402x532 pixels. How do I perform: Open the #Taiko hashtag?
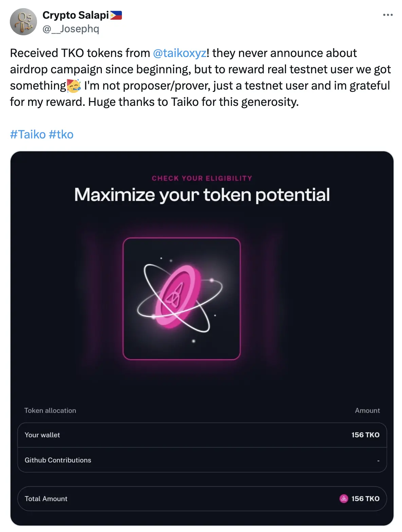(28, 134)
